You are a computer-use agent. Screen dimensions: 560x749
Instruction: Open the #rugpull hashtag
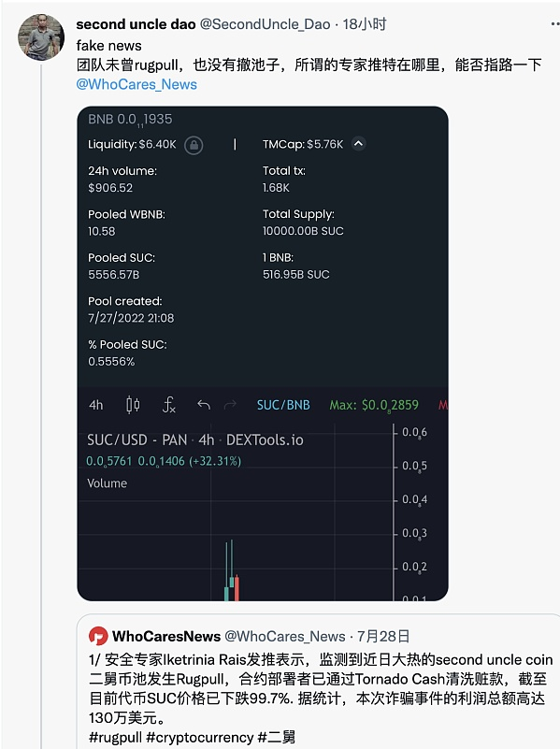click(x=115, y=737)
